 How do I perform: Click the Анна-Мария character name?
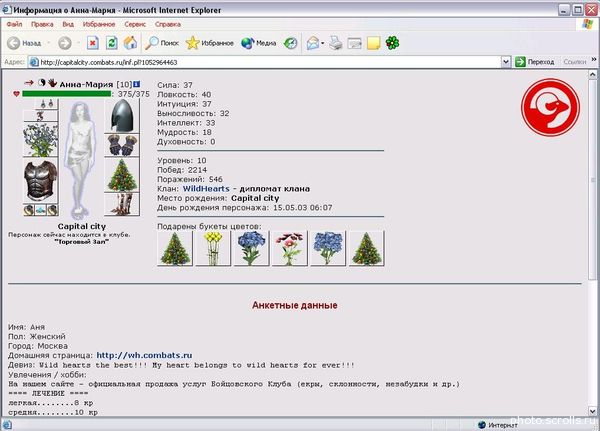click(x=86, y=84)
